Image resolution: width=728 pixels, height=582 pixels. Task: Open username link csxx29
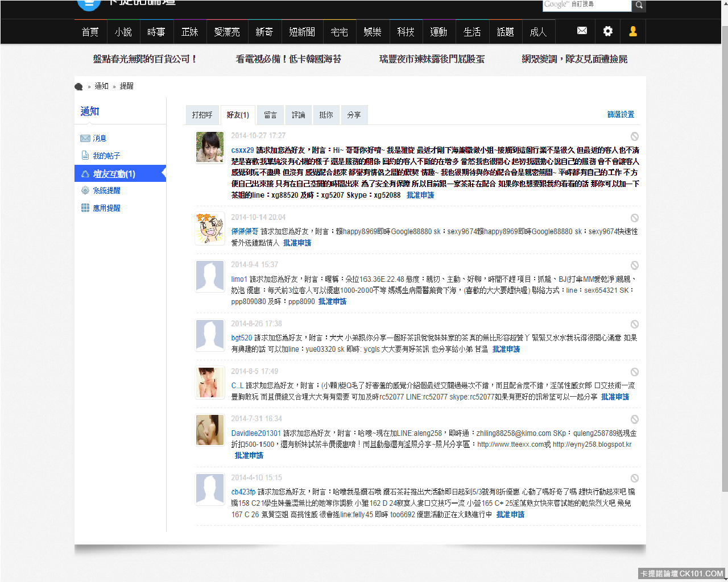[x=242, y=150]
